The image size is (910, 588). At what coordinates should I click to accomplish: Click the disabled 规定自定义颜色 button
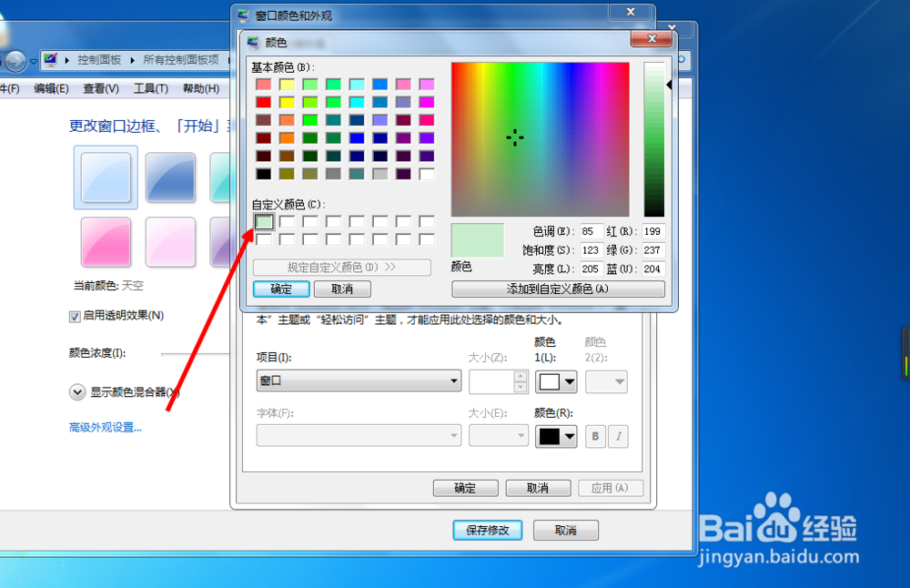342,268
